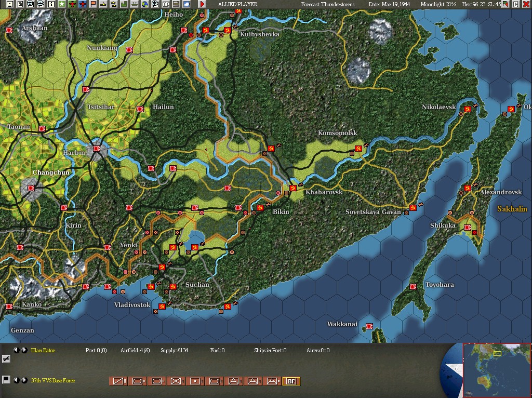Select the cavalry diagonal-slash unit icon
The height and width of the screenshot is (399, 532).
(118, 381)
